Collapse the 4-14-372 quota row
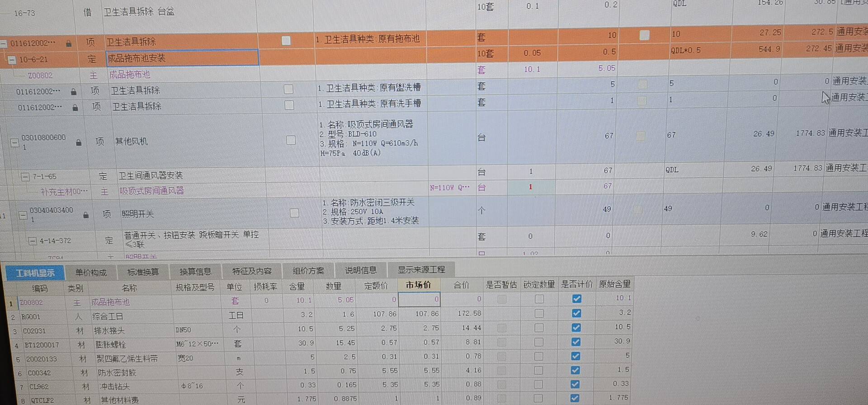This screenshot has width=868, height=405. tap(33, 241)
